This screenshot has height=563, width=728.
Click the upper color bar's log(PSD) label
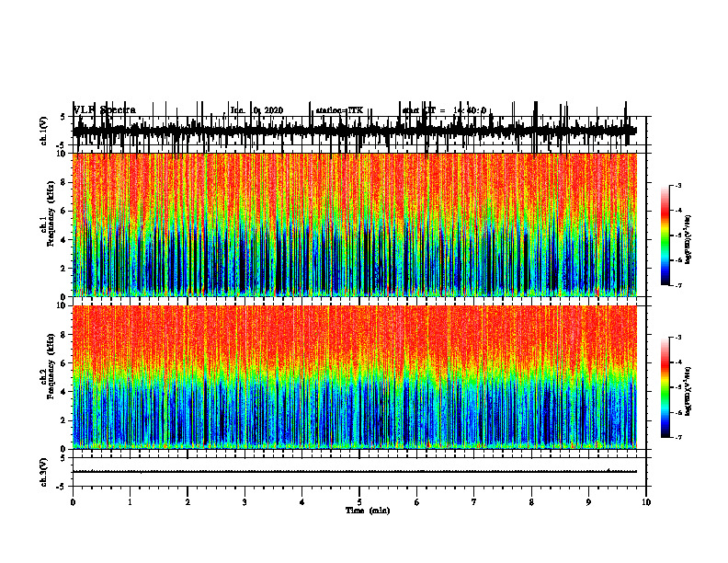tap(688, 240)
